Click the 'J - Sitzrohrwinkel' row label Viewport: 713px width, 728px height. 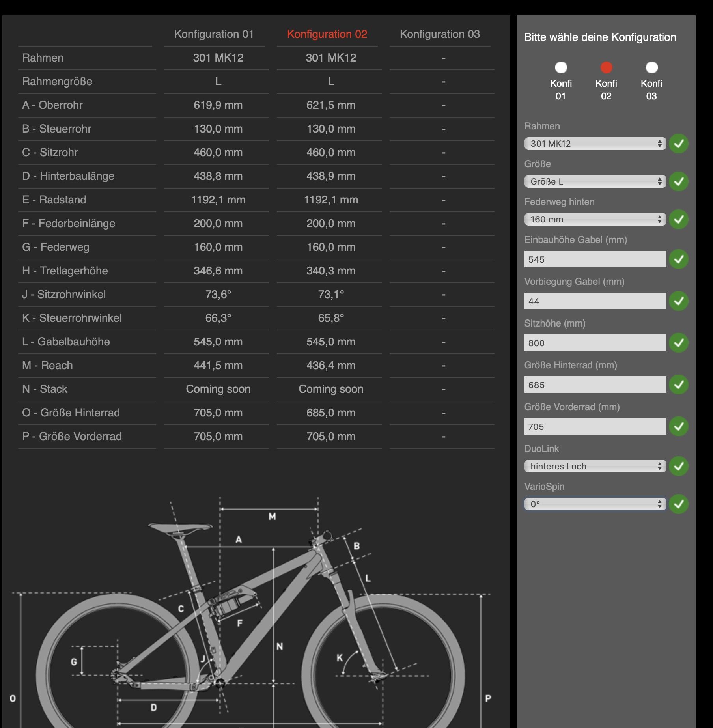[64, 295]
